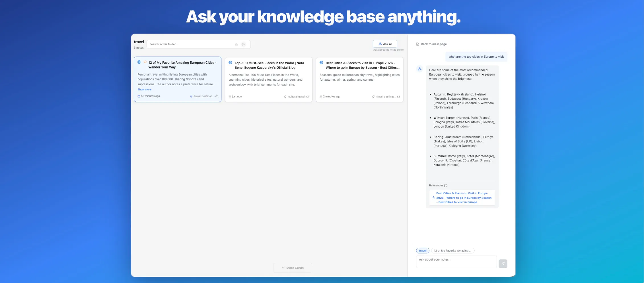
Task: Expand the 'More Cards' button
Action: click(x=293, y=268)
